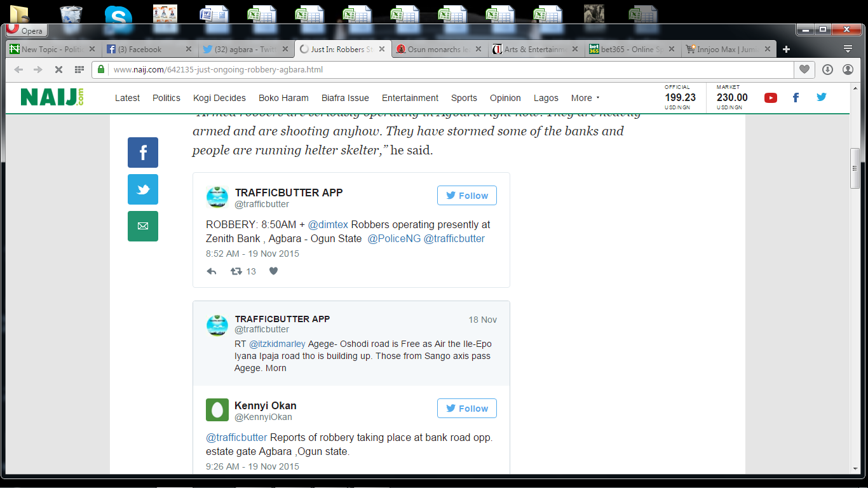Open the 8:52 AM - 19 Nov 2015 timestamp
This screenshot has width=868, height=488.
pyautogui.click(x=252, y=254)
